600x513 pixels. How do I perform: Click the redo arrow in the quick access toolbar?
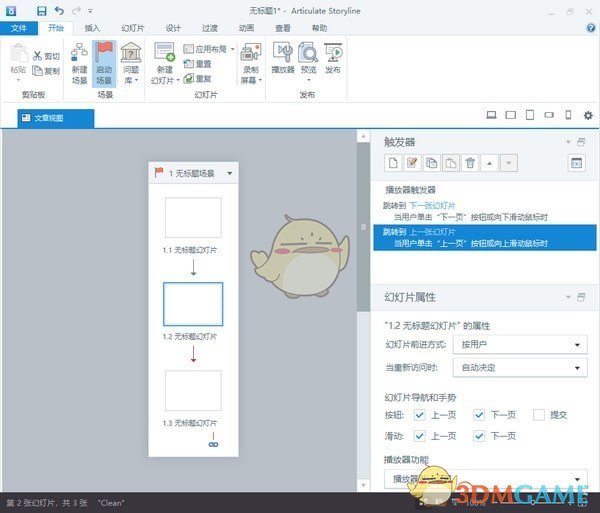[x=77, y=11]
